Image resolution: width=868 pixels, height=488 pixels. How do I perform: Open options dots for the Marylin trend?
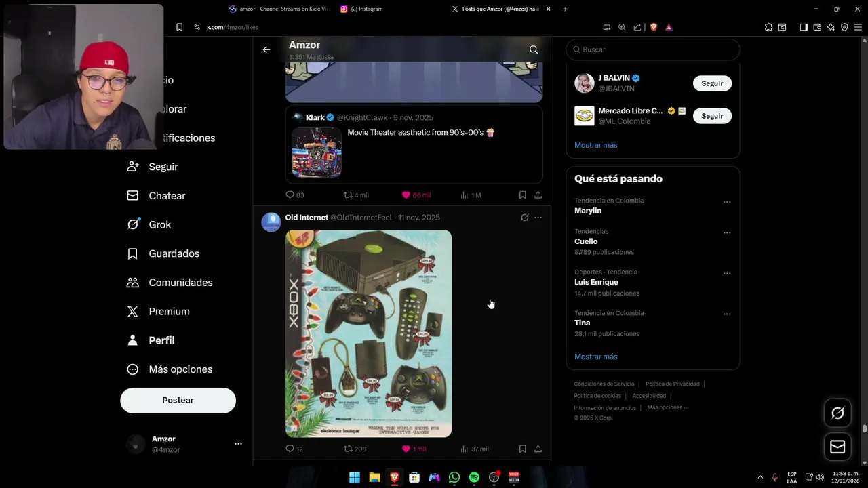pyautogui.click(x=727, y=202)
